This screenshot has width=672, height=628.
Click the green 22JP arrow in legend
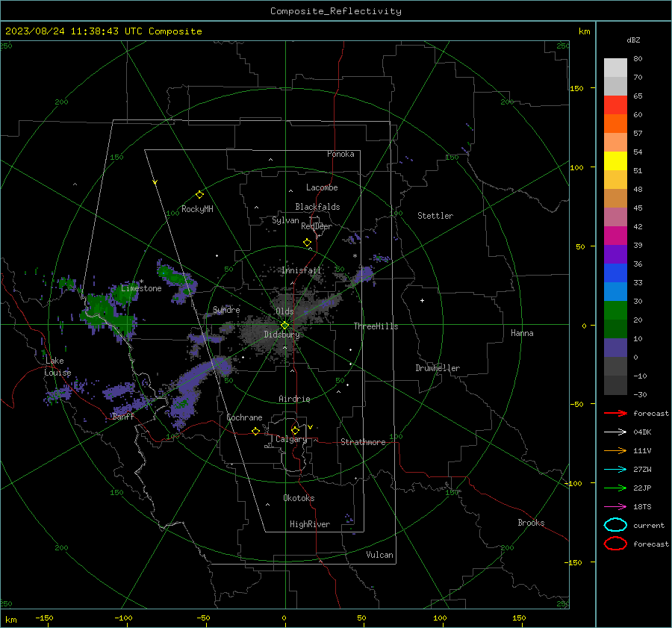[615, 488]
